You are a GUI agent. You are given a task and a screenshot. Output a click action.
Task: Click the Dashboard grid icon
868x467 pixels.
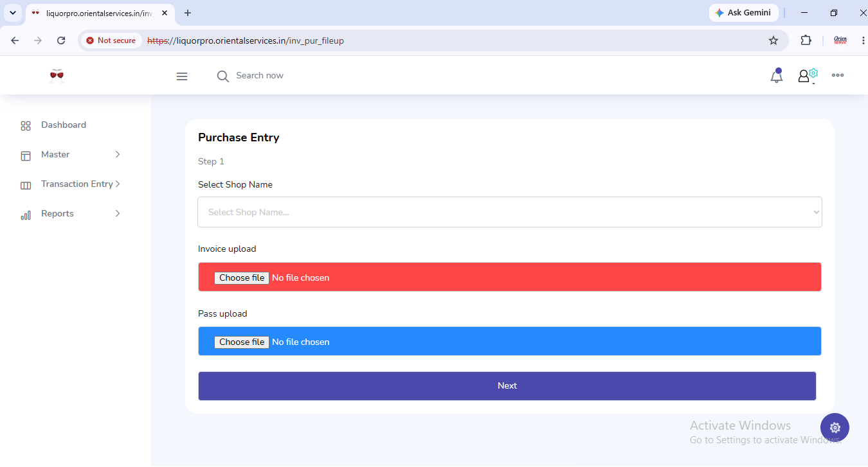pyautogui.click(x=26, y=126)
